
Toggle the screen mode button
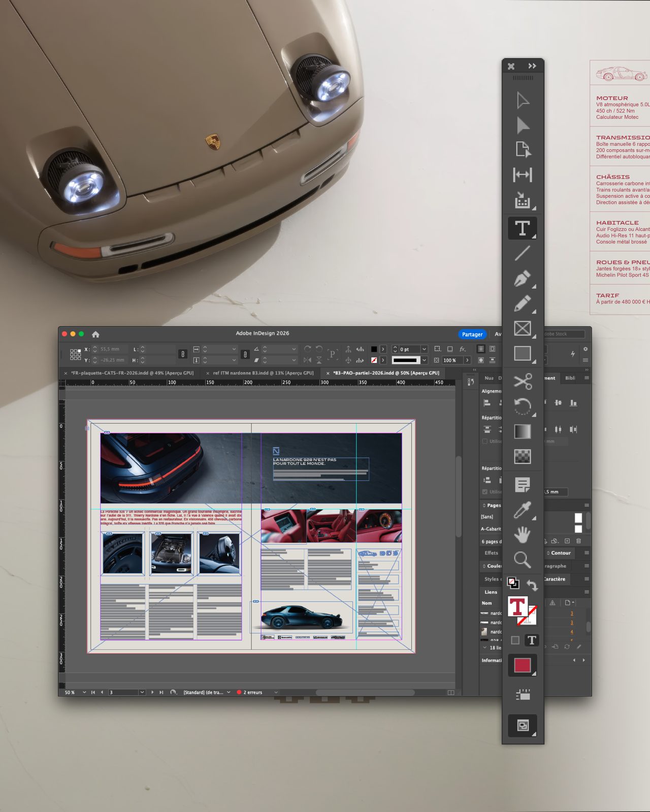pyautogui.click(x=523, y=726)
